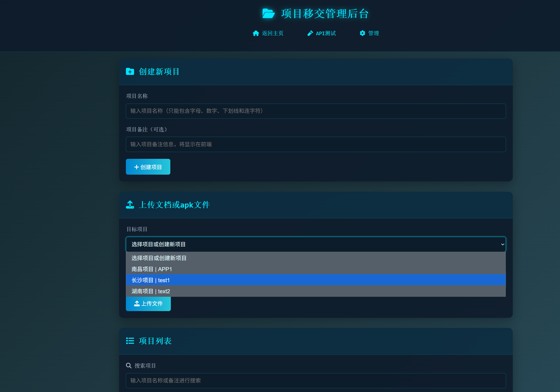This screenshot has width=560, height=392.
Task: Click the pencil icon beside API测试
Action: 310,33
